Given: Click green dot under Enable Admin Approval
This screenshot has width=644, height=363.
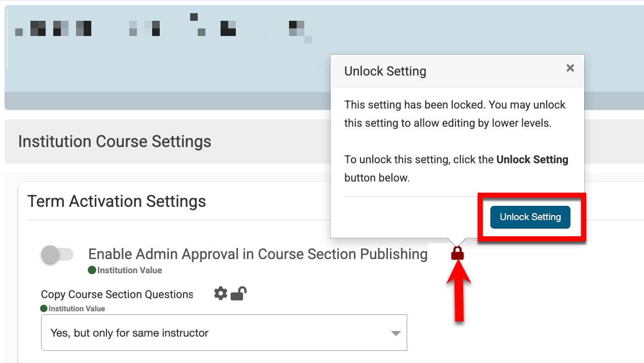Looking at the screenshot, I should 92,270.
